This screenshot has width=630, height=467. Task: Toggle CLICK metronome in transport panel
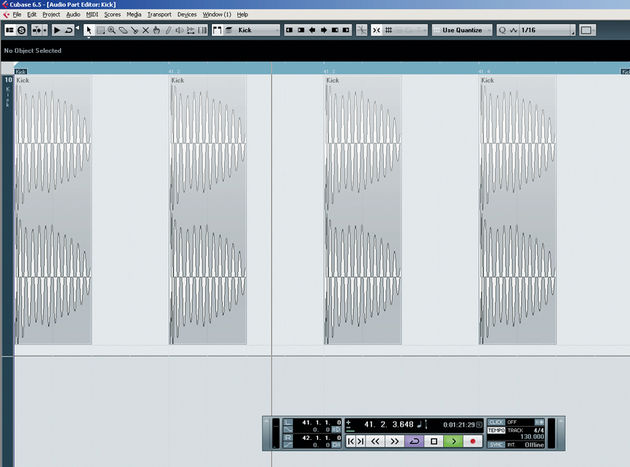click(x=496, y=422)
